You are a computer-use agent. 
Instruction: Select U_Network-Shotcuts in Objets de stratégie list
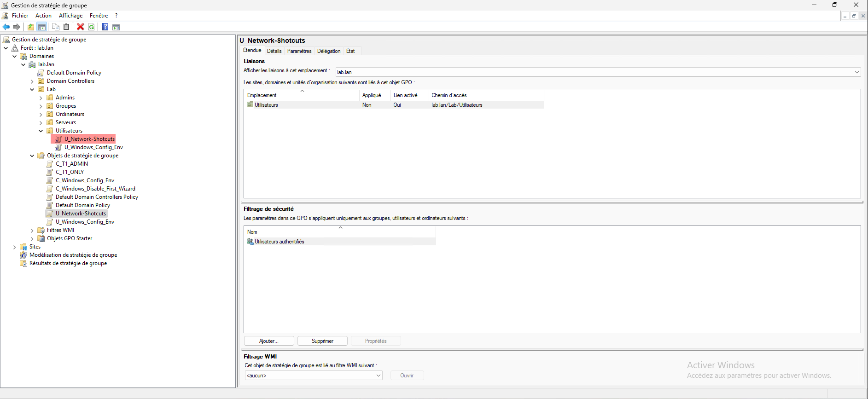(x=81, y=214)
